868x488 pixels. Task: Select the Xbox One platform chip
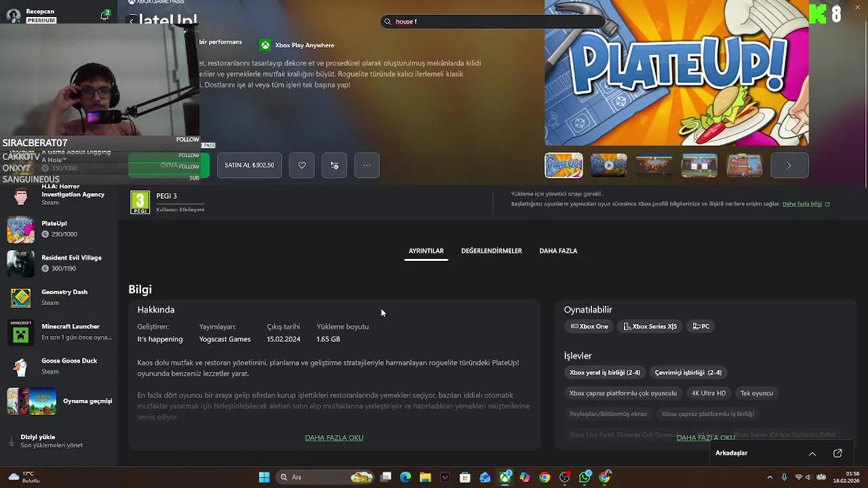click(589, 327)
